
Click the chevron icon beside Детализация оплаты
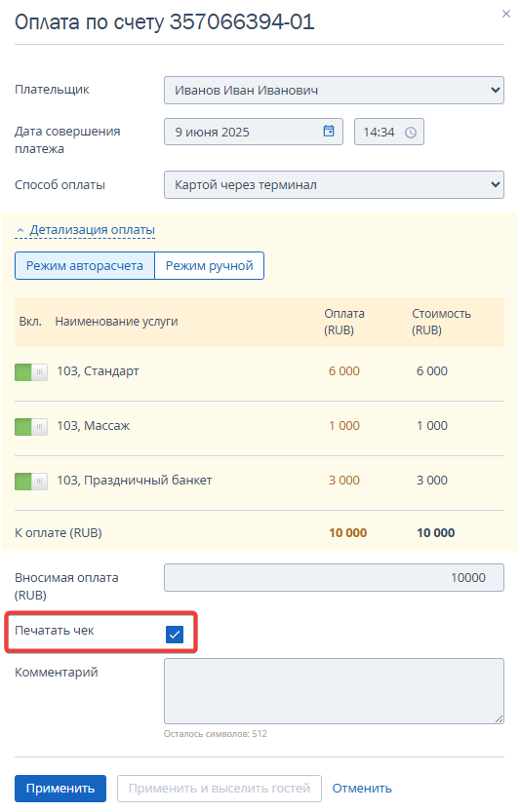pyautogui.click(x=20, y=230)
